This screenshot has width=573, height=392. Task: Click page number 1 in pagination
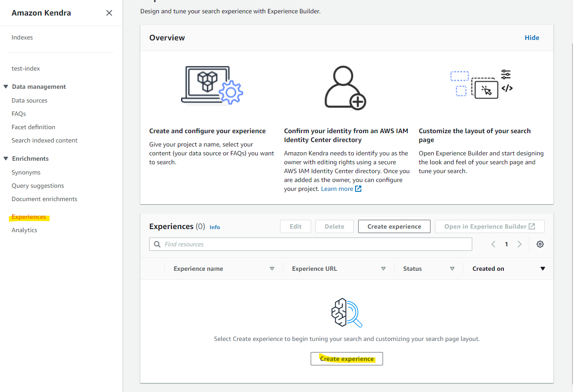point(506,244)
